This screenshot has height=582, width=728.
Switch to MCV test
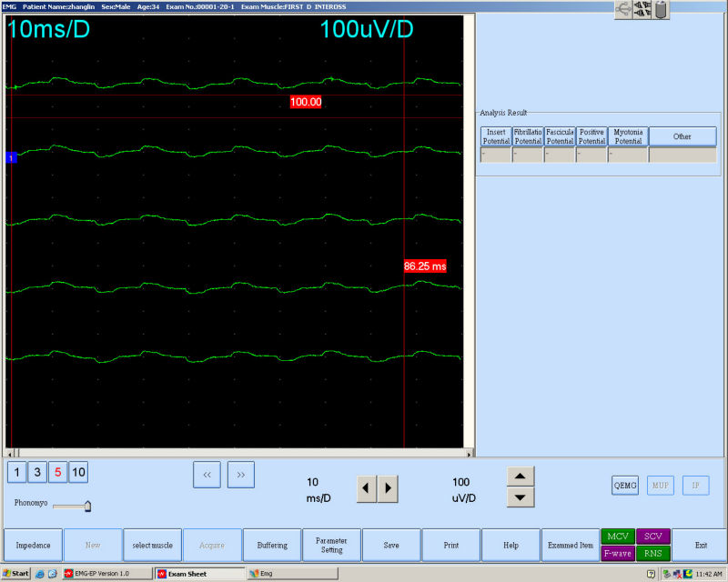(x=618, y=536)
